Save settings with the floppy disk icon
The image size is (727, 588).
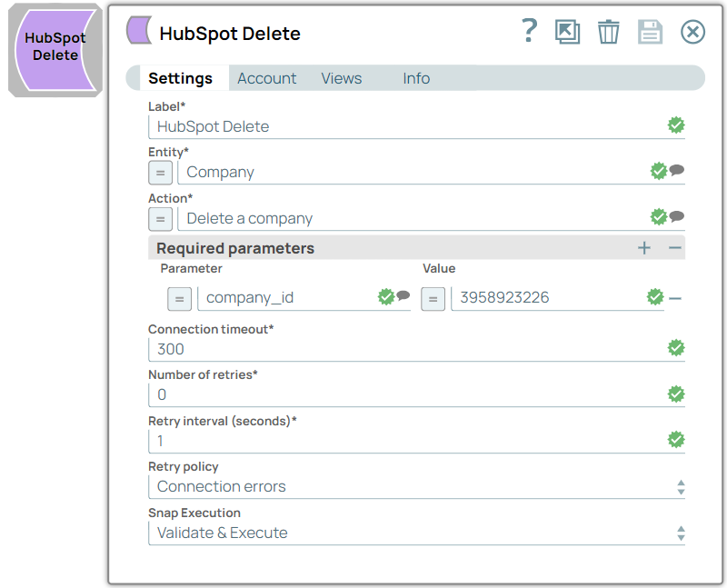pyautogui.click(x=650, y=32)
